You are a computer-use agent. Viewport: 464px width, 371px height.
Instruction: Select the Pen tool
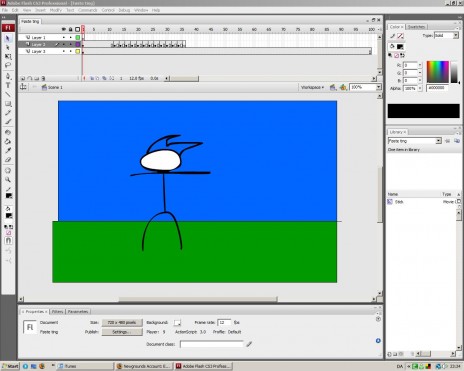[x=8, y=76]
